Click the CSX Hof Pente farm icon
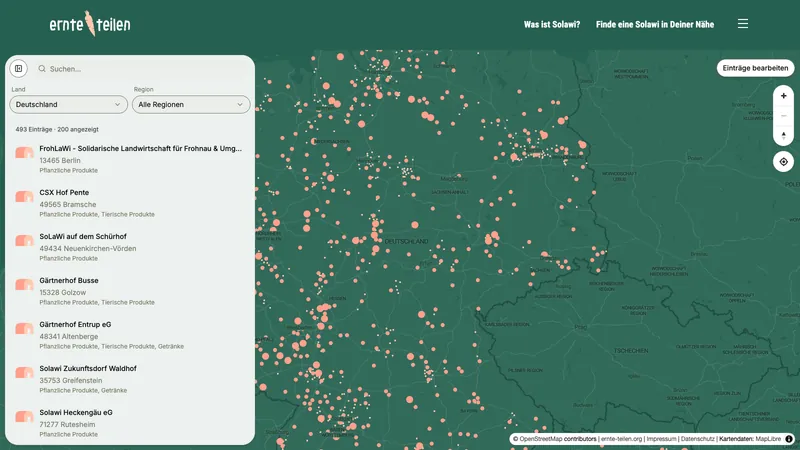This screenshot has width=800, height=450. coord(24,196)
